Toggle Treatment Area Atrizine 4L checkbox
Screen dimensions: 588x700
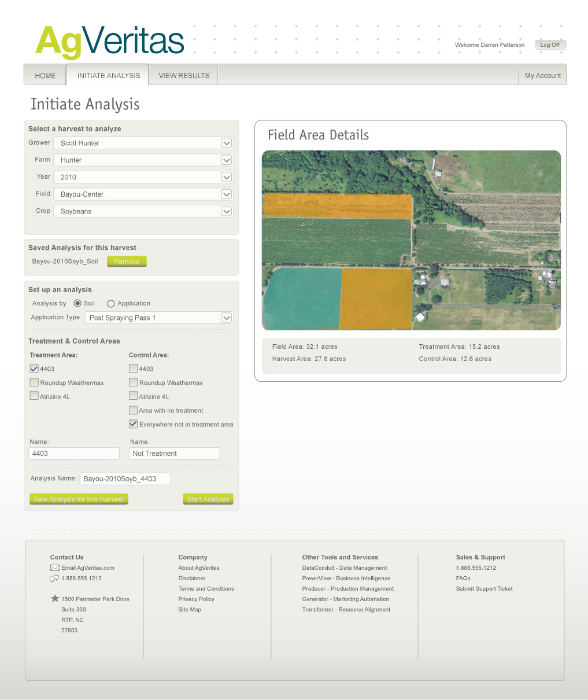pos(34,396)
